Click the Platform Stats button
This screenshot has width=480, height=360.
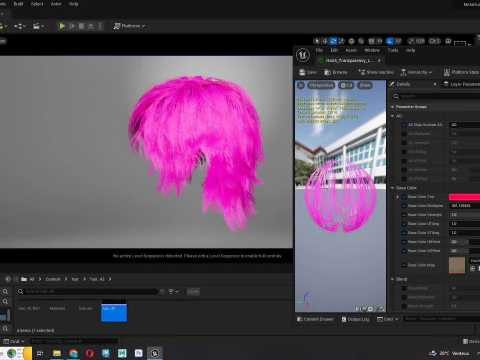tap(462, 72)
